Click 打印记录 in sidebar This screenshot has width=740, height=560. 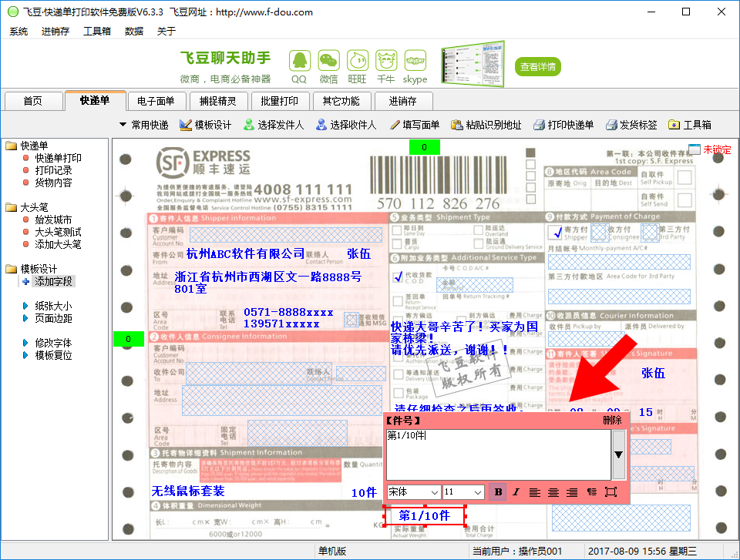coord(53,170)
